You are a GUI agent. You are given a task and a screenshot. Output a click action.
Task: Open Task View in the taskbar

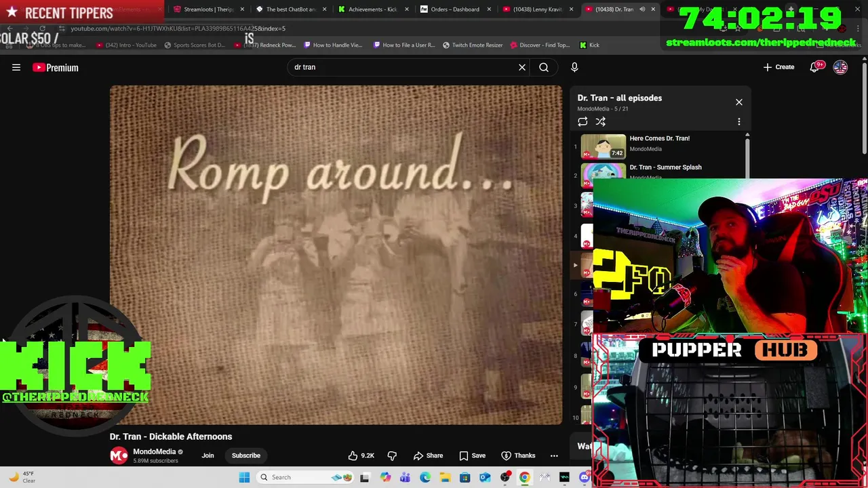[365, 477]
